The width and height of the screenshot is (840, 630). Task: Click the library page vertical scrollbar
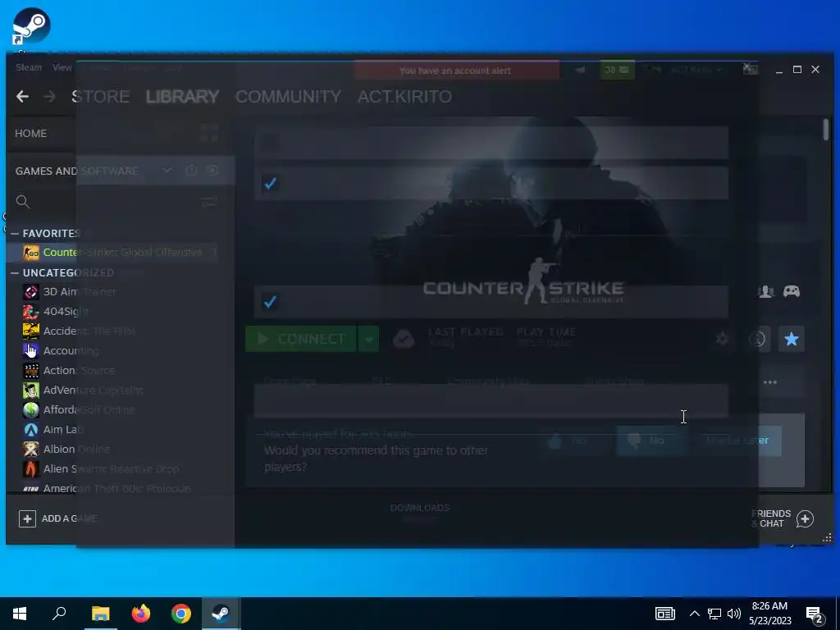coord(826,130)
